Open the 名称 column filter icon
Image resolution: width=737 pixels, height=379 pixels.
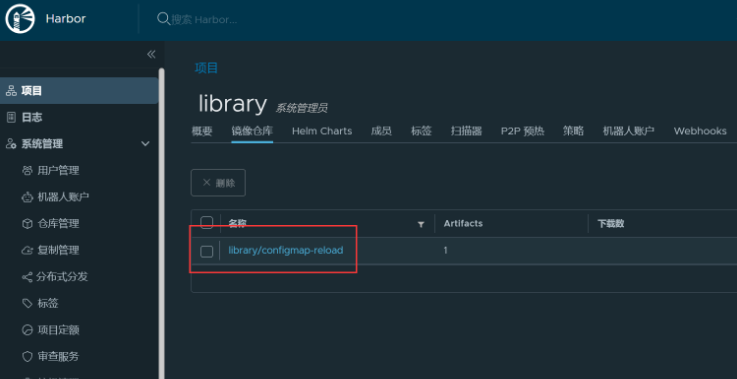point(421,225)
